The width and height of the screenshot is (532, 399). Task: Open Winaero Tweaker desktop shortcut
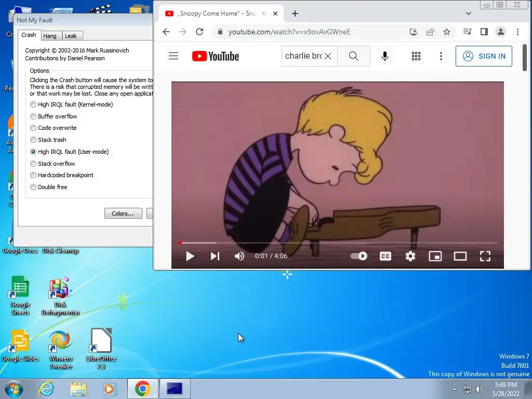click(x=60, y=350)
